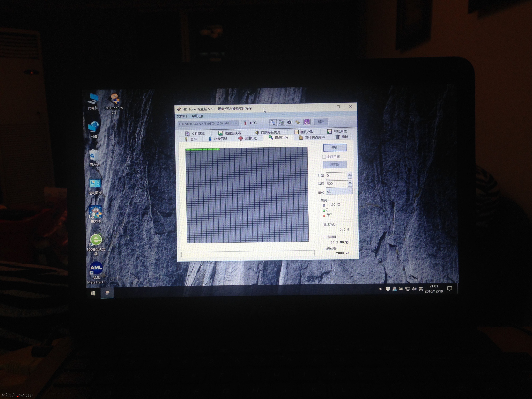Screen dimensions: 532x399
Task: Switch to the 文件夹占用率 tab
Action: 312,137
